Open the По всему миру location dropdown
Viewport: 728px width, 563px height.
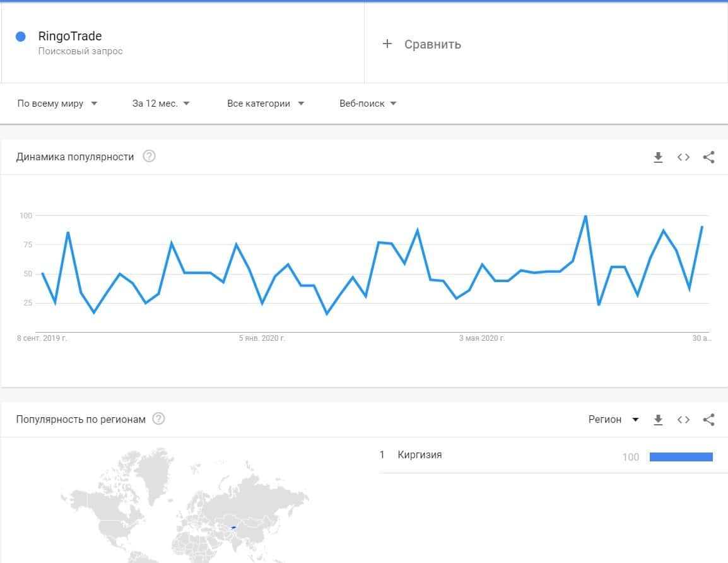(57, 104)
